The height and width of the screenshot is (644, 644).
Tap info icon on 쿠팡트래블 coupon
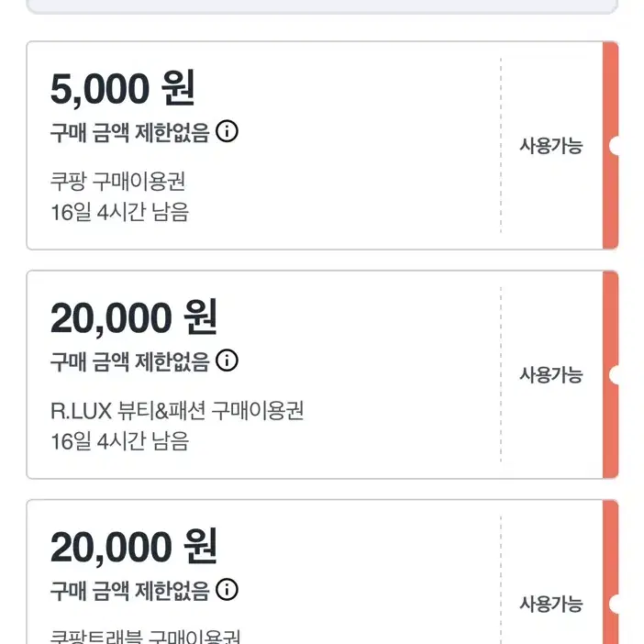(227, 589)
